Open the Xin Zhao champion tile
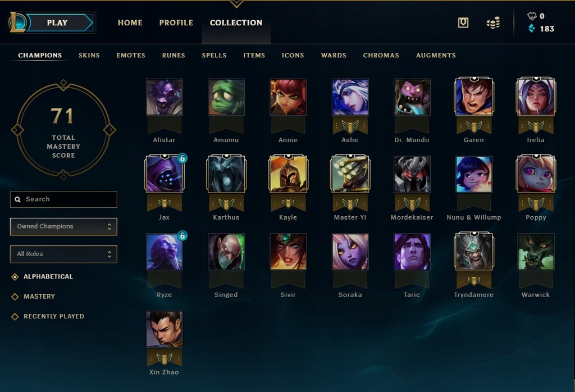Image resolution: width=575 pixels, height=392 pixels. tap(165, 329)
